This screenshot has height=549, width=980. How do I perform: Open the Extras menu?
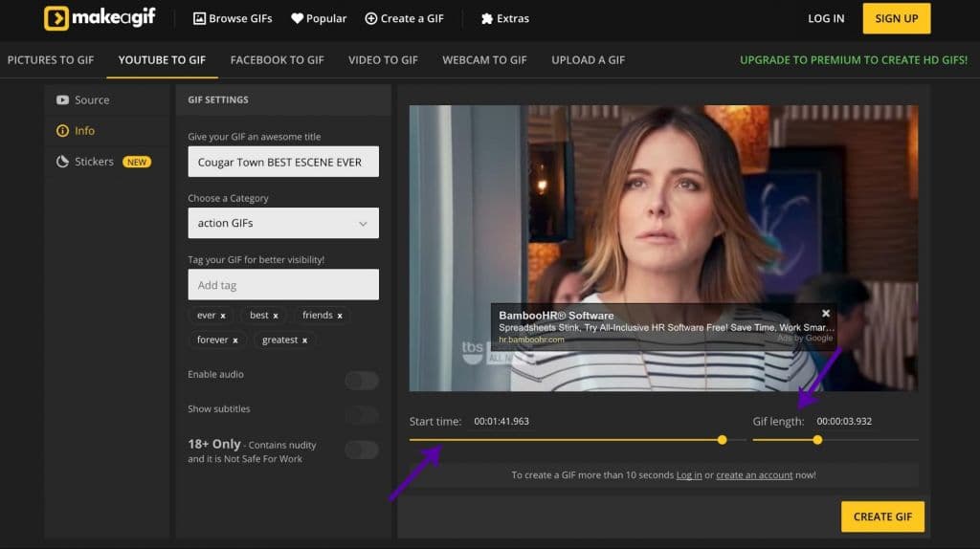505,19
